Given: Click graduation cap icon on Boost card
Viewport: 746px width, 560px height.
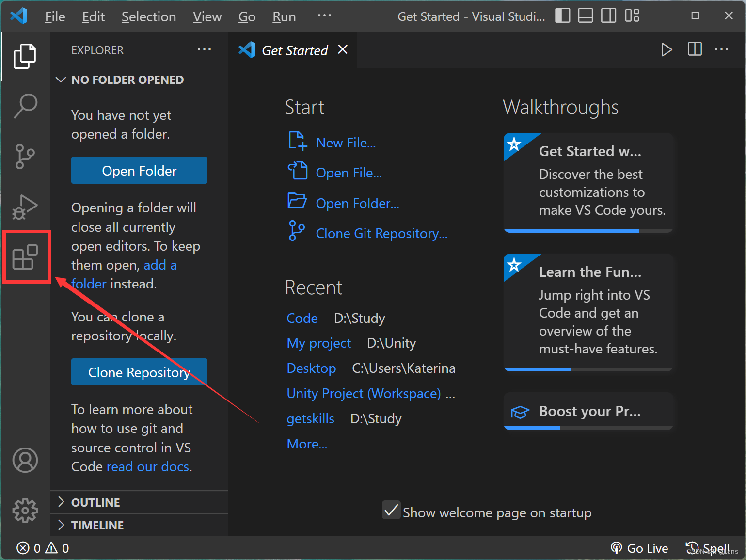Looking at the screenshot, I should [520, 412].
